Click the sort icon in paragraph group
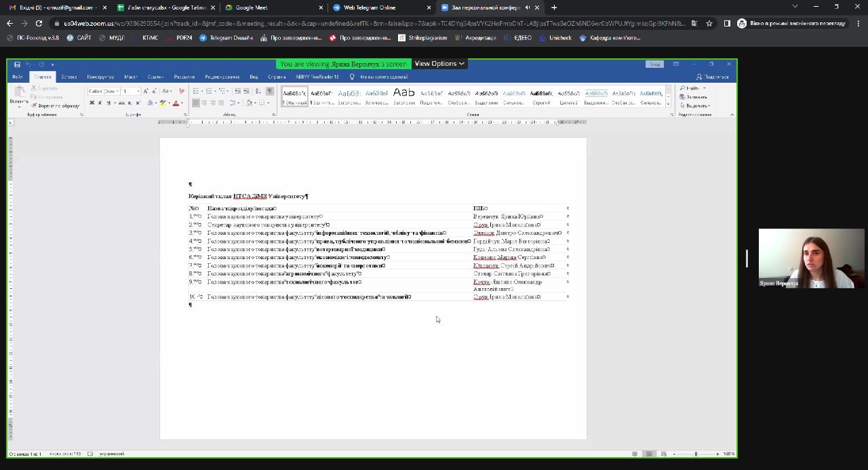Screen dimensions: 868x470 pyautogui.click(x=258, y=91)
